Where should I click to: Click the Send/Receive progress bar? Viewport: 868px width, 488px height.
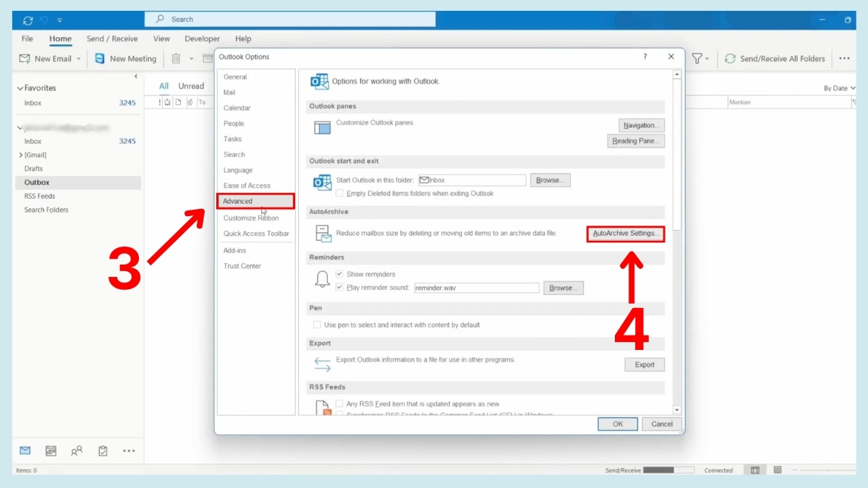[668, 470]
